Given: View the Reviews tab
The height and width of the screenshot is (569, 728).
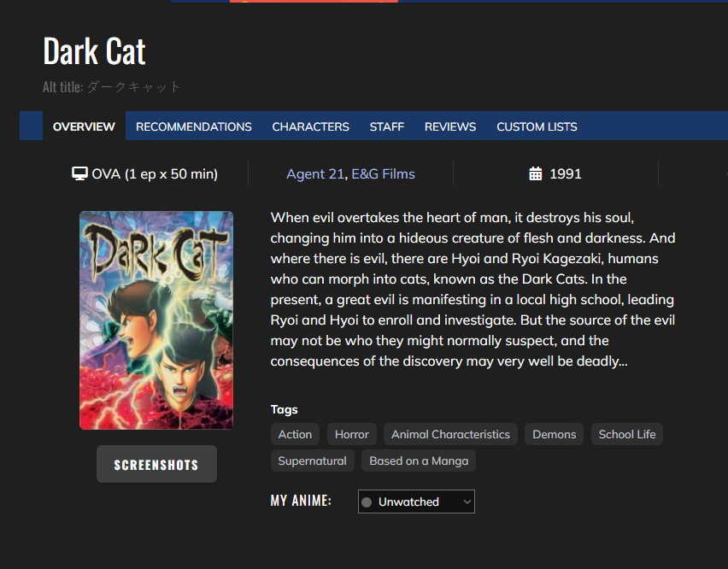Looking at the screenshot, I should coord(449,126).
